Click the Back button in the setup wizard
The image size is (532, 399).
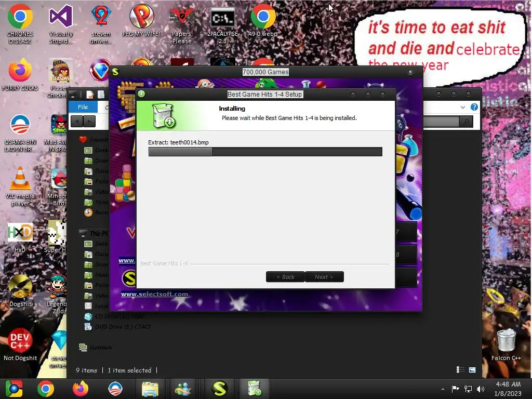coord(285,277)
